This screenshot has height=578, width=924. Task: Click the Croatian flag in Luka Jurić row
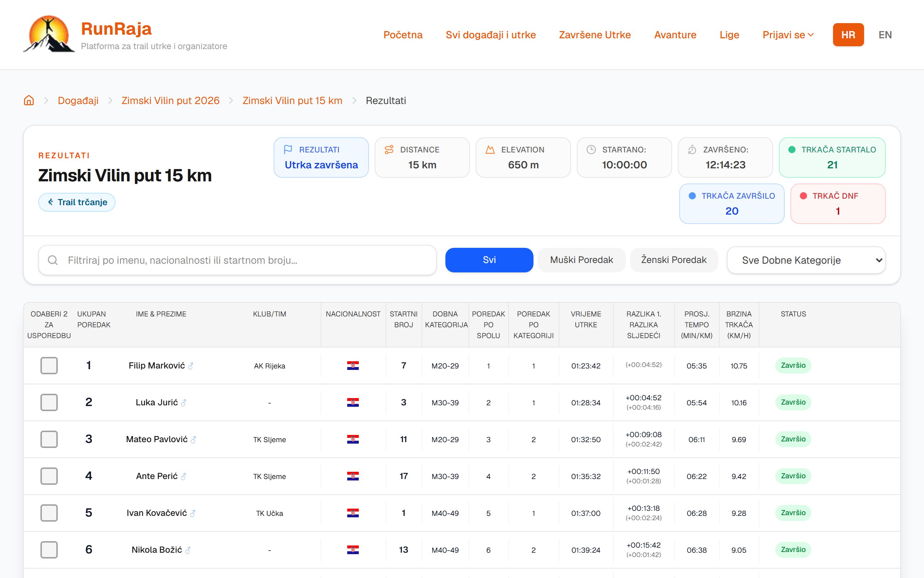pyautogui.click(x=353, y=402)
